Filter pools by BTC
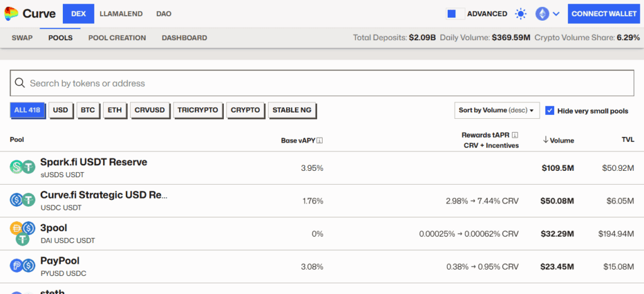The height and width of the screenshot is (294, 644). pos(88,111)
